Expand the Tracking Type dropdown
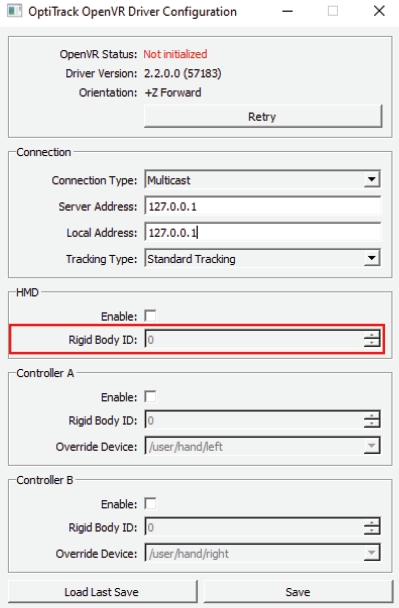This screenshot has height=608, width=399. coord(263,259)
